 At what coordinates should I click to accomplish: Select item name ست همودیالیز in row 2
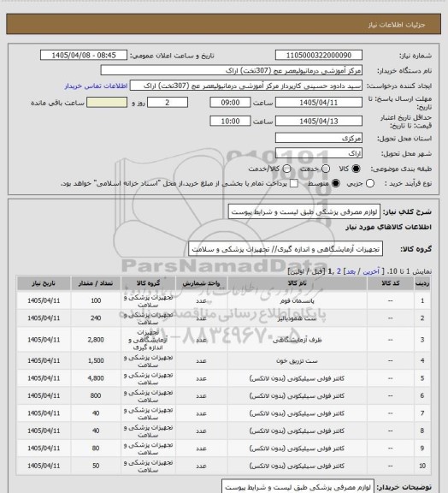point(297,318)
